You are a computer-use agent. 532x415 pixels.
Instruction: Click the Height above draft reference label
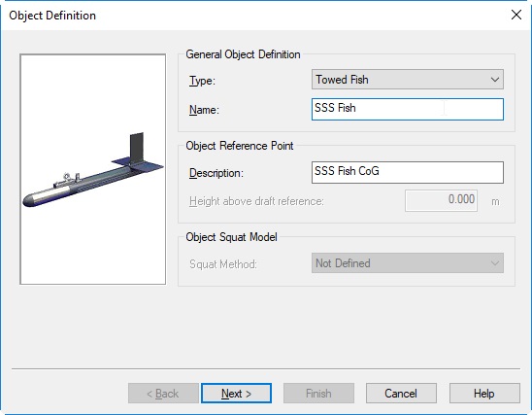point(256,201)
